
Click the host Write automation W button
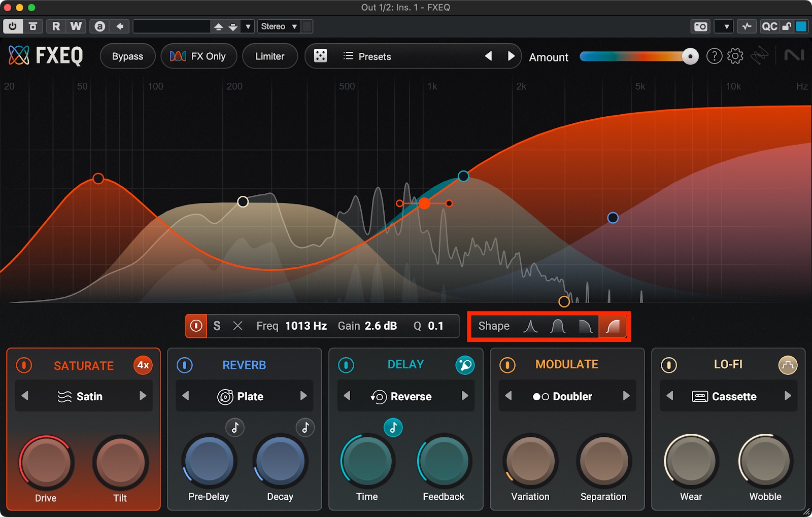(76, 26)
